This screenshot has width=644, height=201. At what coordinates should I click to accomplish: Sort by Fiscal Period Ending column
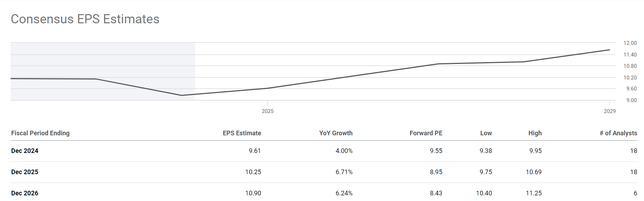click(x=40, y=133)
